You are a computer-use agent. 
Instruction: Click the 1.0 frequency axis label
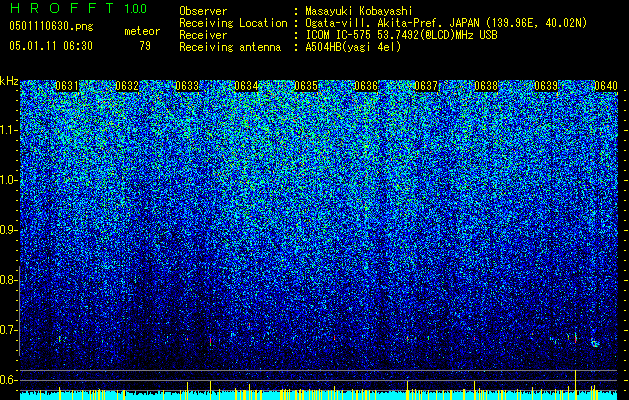pyautogui.click(x=7, y=180)
